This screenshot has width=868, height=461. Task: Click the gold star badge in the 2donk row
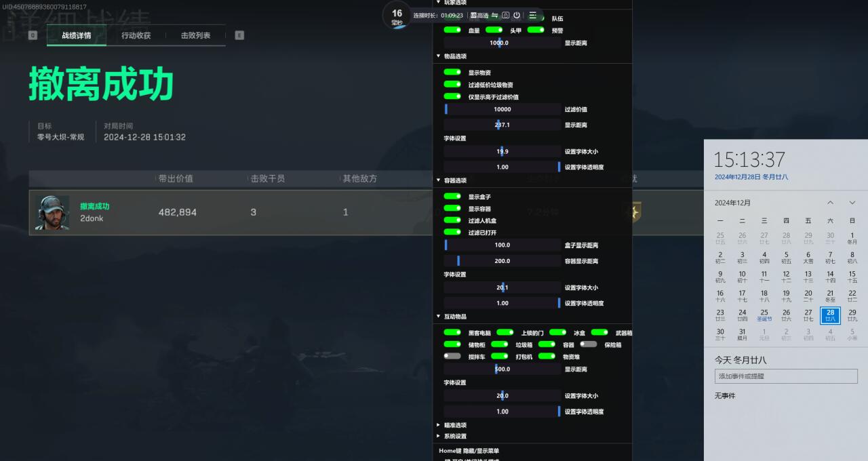[633, 212]
